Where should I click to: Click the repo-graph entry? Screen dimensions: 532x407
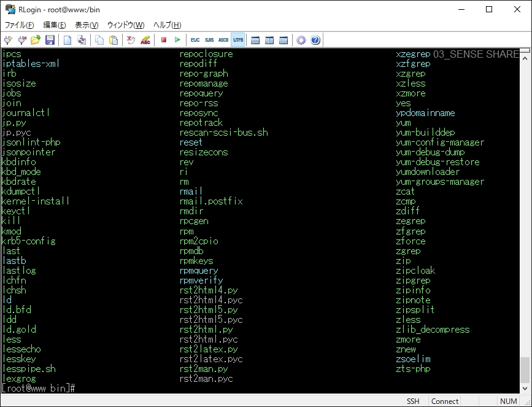point(204,73)
